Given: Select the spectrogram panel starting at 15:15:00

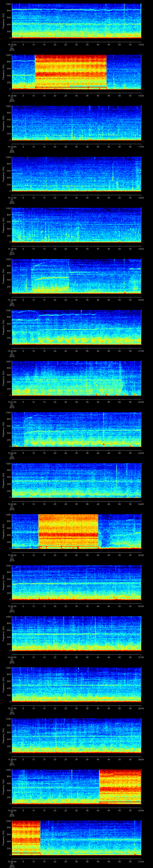Looking at the screenshot, I should [x=76, y=72].
